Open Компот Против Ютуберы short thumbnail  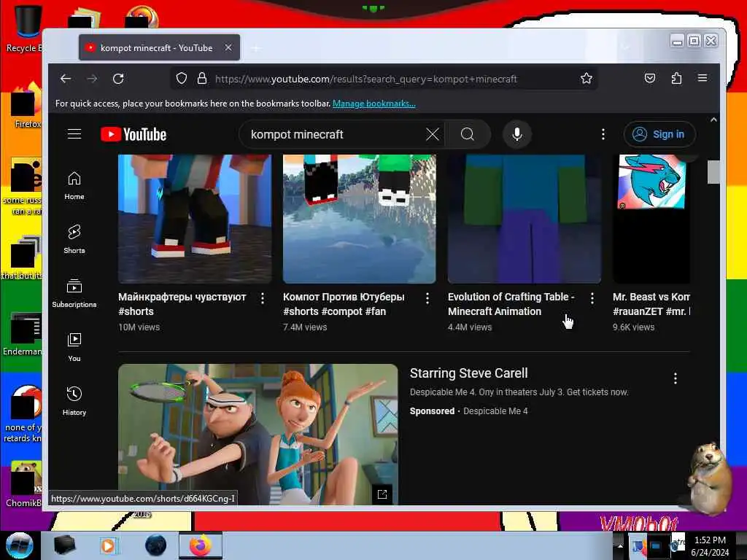tap(359, 219)
